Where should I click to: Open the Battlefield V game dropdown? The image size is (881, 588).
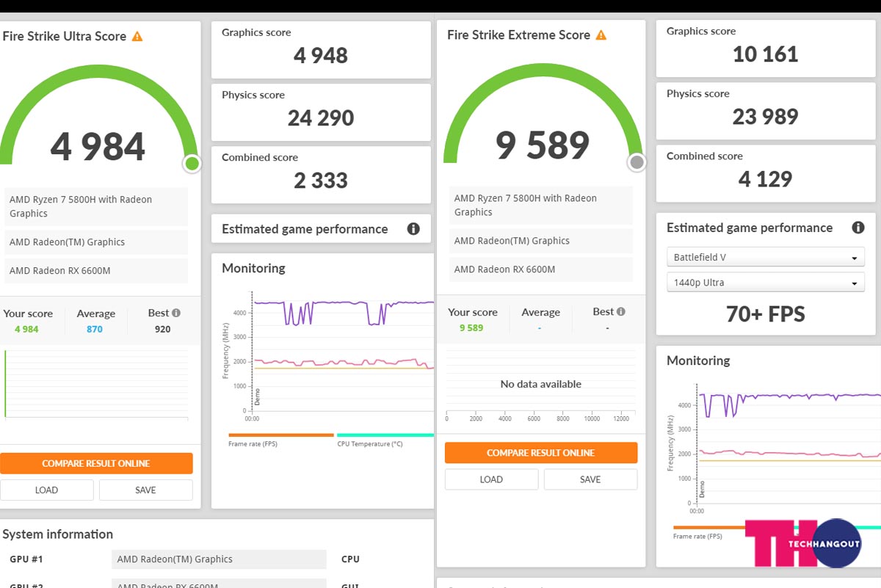pyautogui.click(x=766, y=258)
